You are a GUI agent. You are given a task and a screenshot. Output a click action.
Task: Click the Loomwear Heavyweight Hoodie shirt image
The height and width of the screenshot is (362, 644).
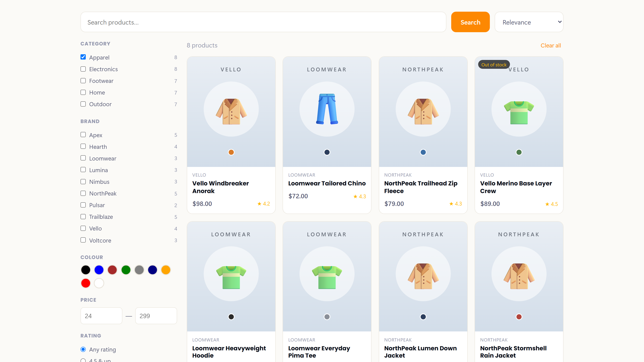(231, 277)
